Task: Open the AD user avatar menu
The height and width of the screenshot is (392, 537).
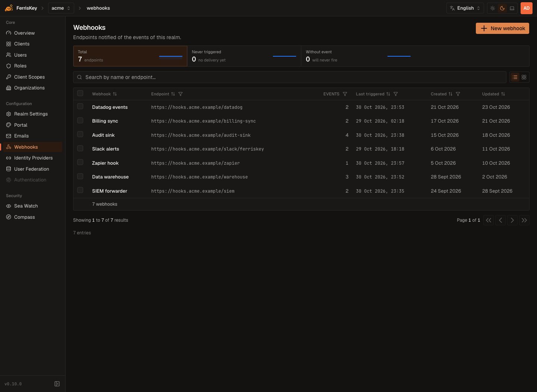Action: point(526,8)
